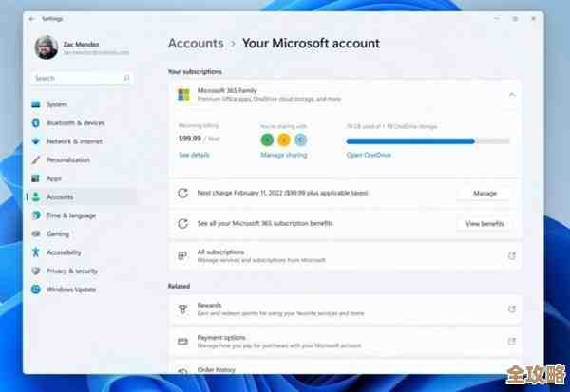
Task: Click external link icon for All subscriptions
Action: click(x=512, y=255)
